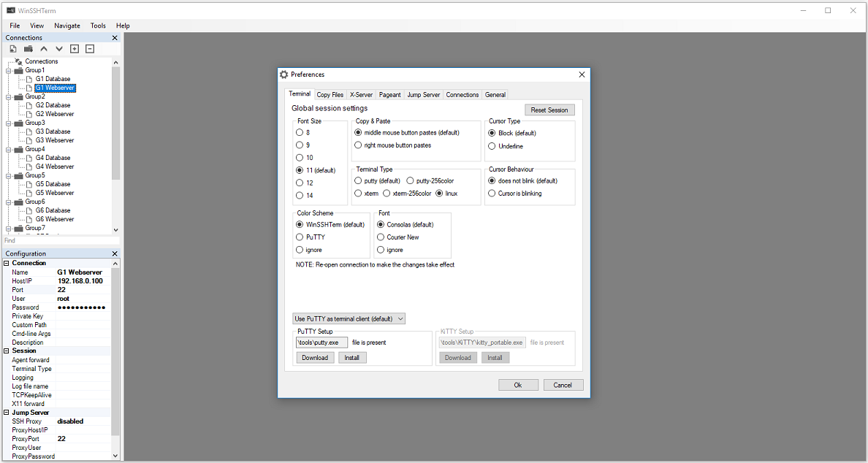Close the Connections panel
The width and height of the screenshot is (868, 463).
(115, 38)
